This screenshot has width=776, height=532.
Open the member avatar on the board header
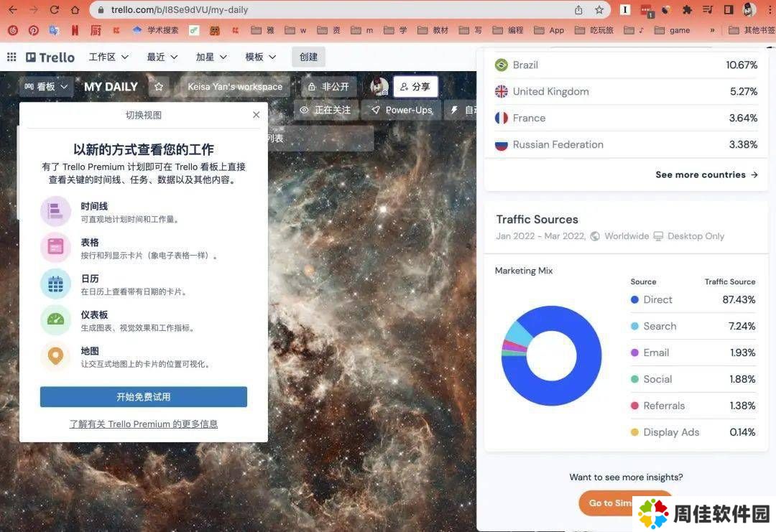[x=379, y=87]
